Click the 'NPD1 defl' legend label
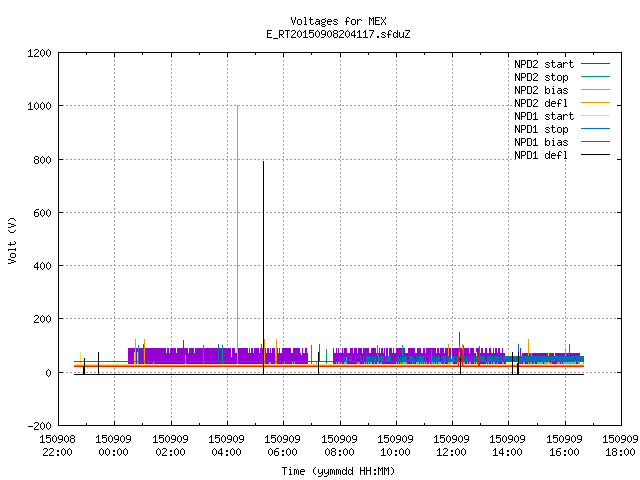 click(541, 156)
